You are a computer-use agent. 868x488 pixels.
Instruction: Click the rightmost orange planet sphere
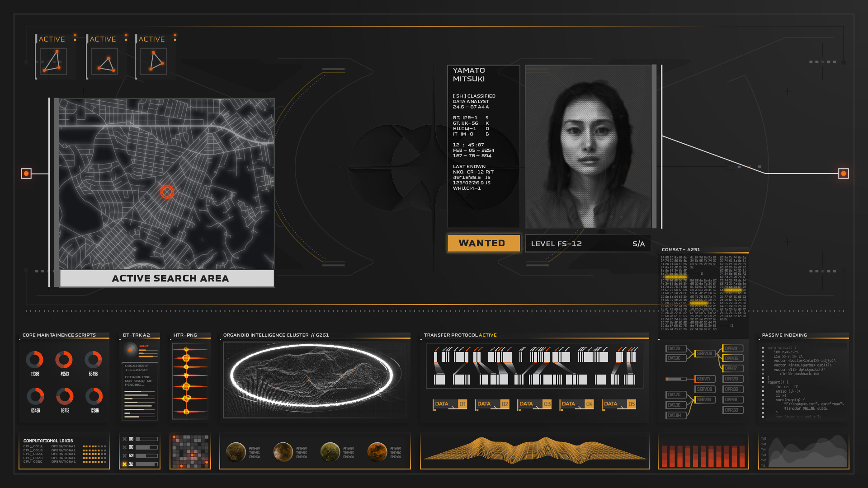click(x=377, y=452)
